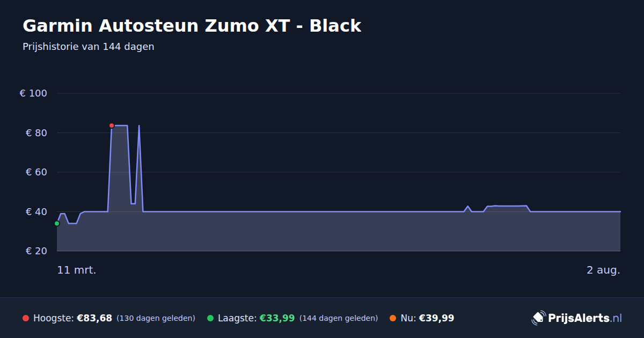Click the 2 aug. end date label

click(603, 270)
